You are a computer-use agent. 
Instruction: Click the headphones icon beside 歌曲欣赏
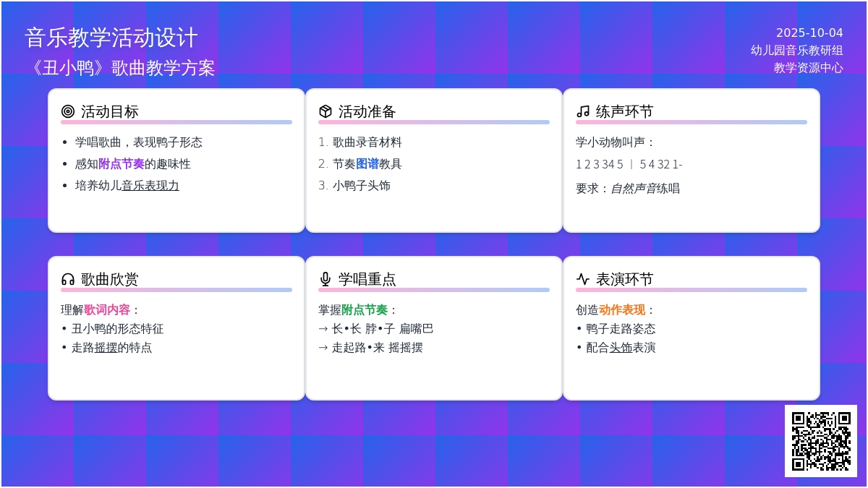[x=68, y=279]
